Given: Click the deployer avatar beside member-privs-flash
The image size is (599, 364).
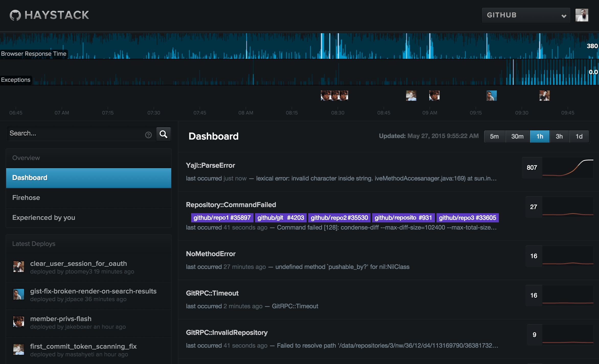Looking at the screenshot, I should (x=19, y=322).
